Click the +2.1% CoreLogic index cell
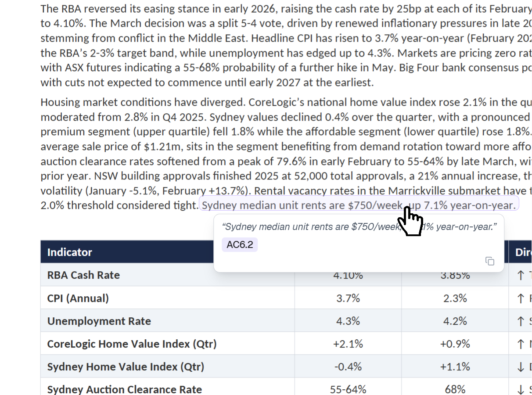Screen dimensions: 532x395 [x=348, y=344]
